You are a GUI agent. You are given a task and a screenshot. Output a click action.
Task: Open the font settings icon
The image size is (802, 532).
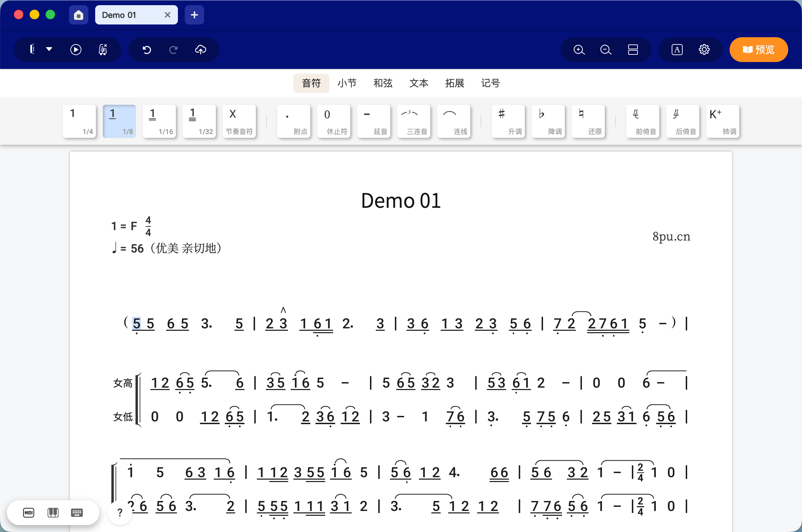677,50
